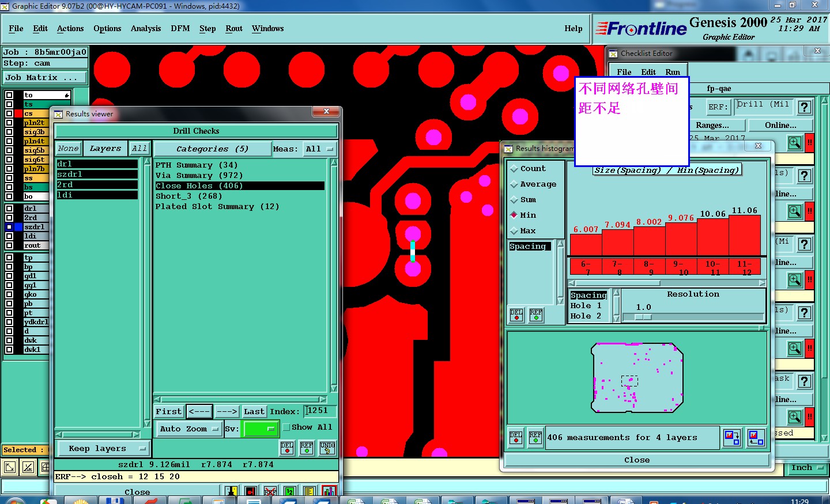830x504 pixels.
Task: Click REF icon in Results viewer
Action: pos(307,448)
